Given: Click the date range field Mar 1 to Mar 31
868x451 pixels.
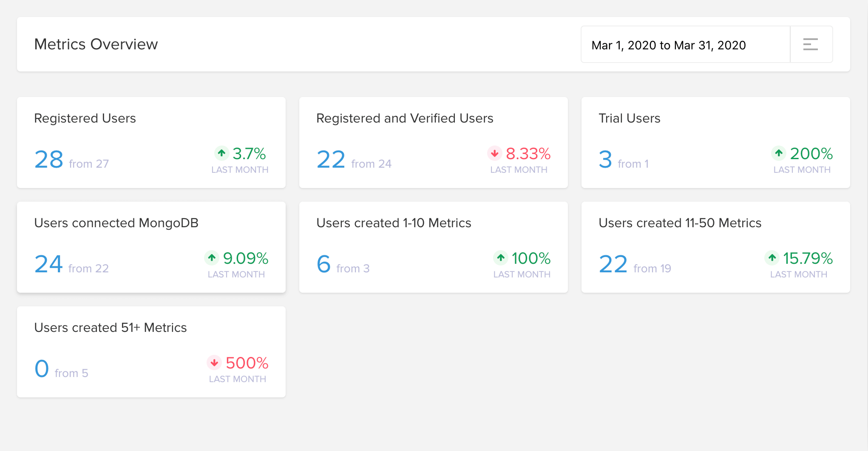Looking at the screenshot, I should [685, 45].
